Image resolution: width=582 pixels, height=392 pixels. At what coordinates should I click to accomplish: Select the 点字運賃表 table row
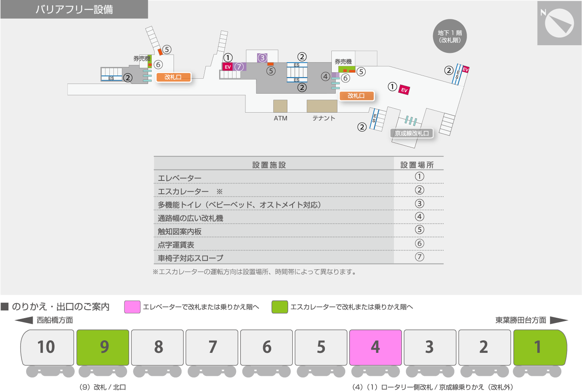(299, 243)
